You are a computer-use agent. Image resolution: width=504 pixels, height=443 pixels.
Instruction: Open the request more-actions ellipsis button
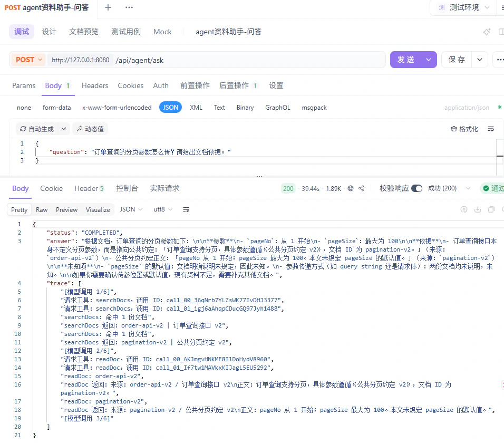(x=500, y=60)
